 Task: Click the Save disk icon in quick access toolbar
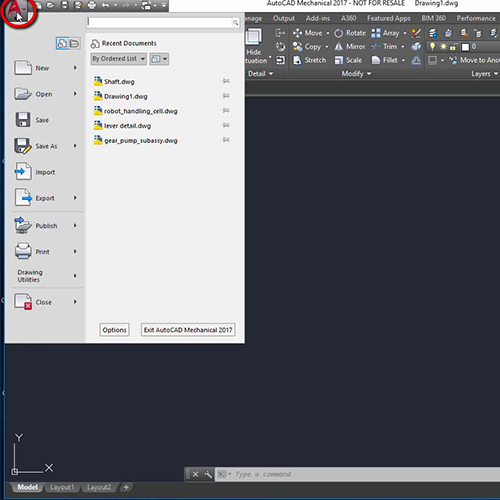[x=64, y=5]
